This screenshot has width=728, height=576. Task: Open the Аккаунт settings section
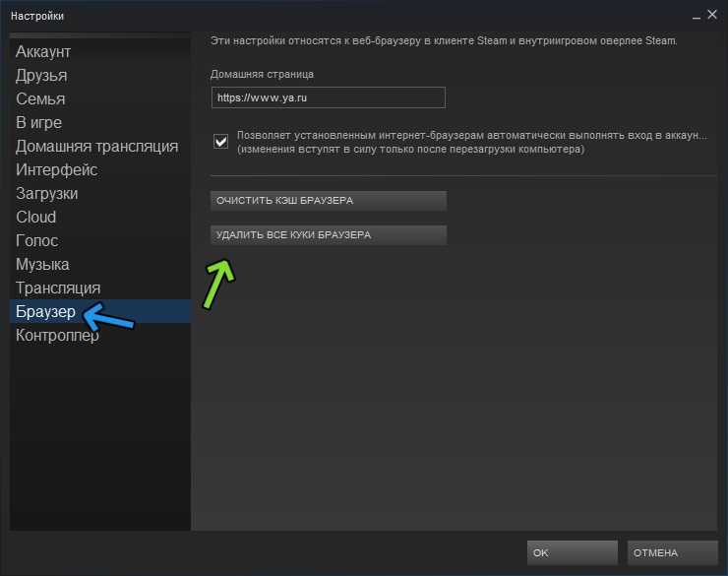click(x=100, y=51)
